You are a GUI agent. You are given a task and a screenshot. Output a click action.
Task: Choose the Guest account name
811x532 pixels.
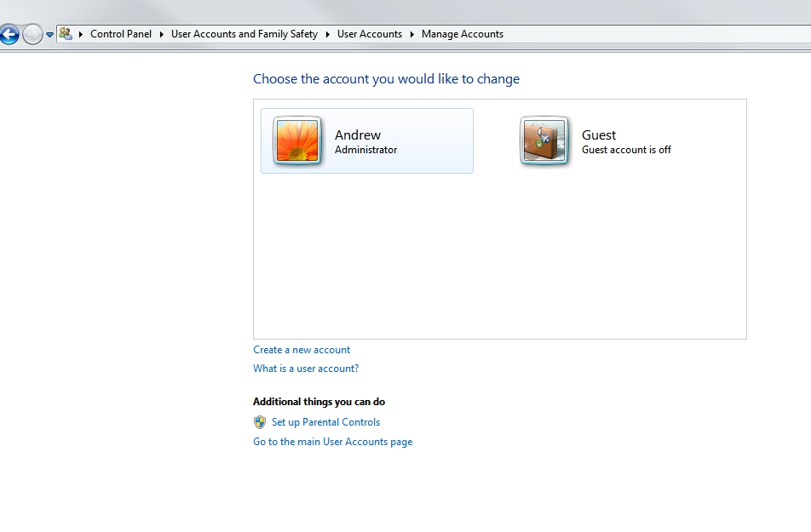coord(599,135)
